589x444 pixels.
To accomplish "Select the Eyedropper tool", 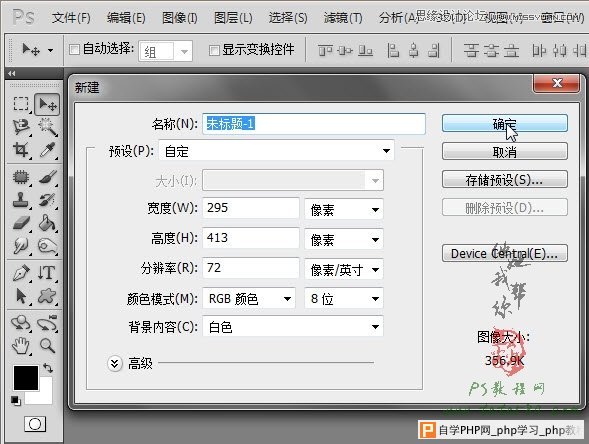I will point(47,150).
